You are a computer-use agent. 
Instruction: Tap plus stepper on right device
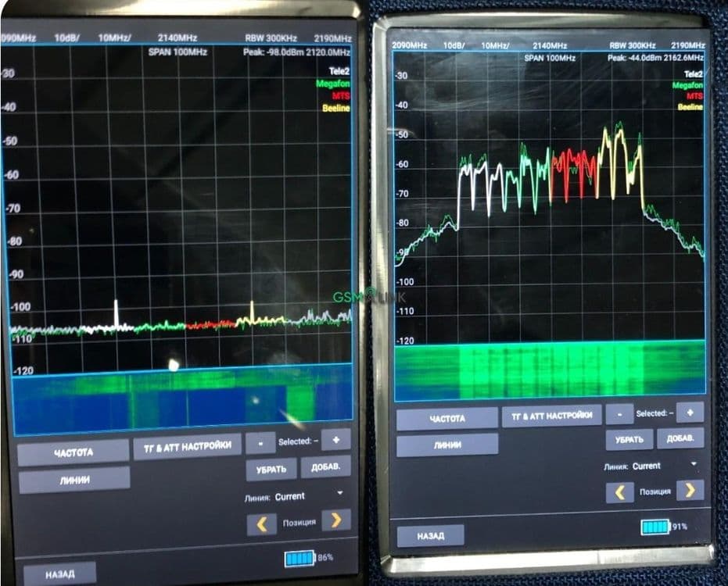[690, 412]
